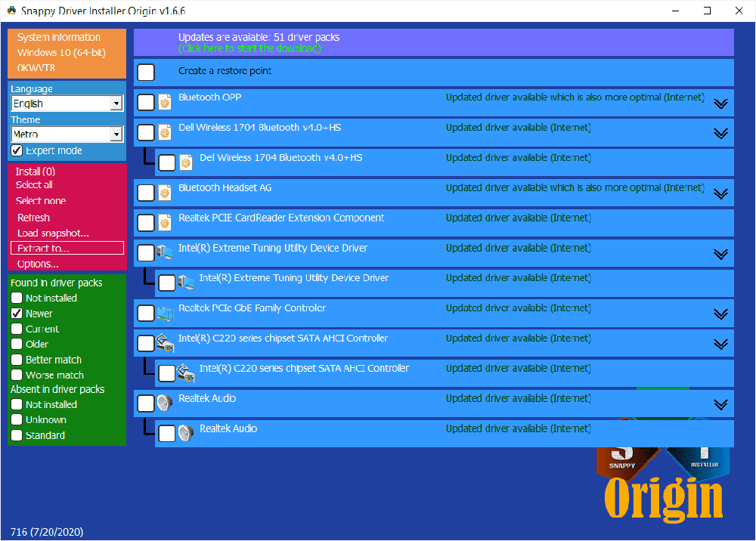The height and width of the screenshot is (541, 756).
Task: Open Load snapshot... from the action panel
Action: pos(53,233)
